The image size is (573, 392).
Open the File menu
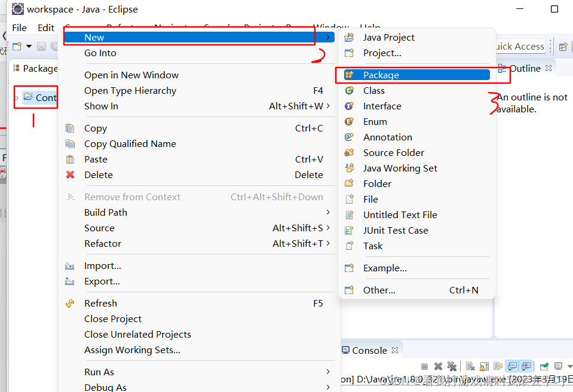[19, 27]
